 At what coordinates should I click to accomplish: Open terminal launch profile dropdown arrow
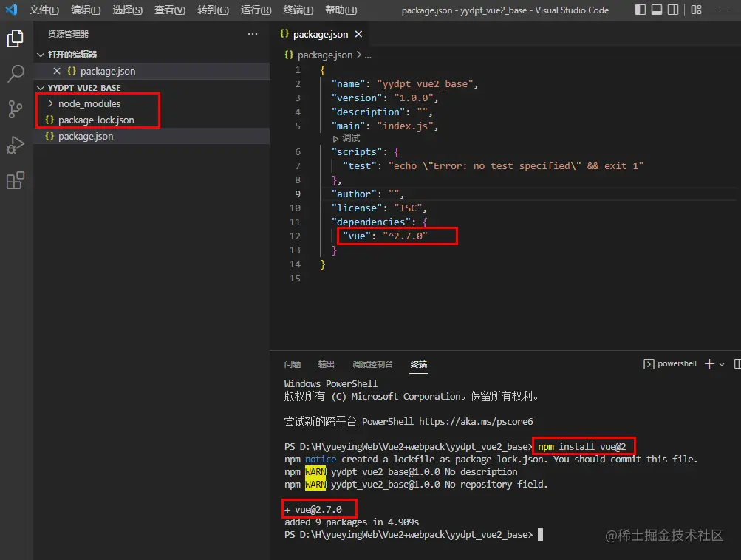tap(722, 364)
